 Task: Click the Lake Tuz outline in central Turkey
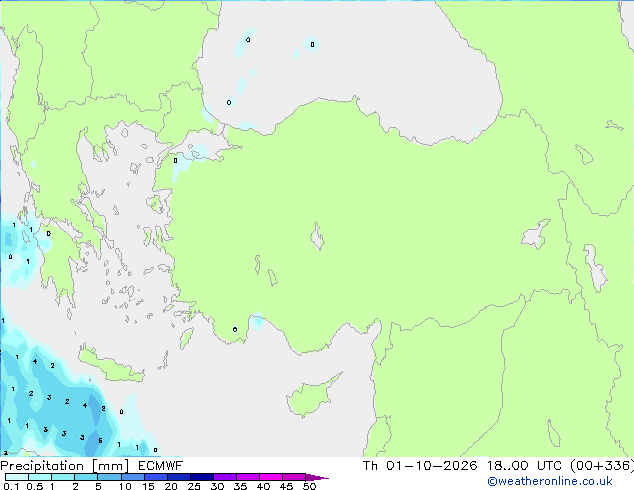317,237
